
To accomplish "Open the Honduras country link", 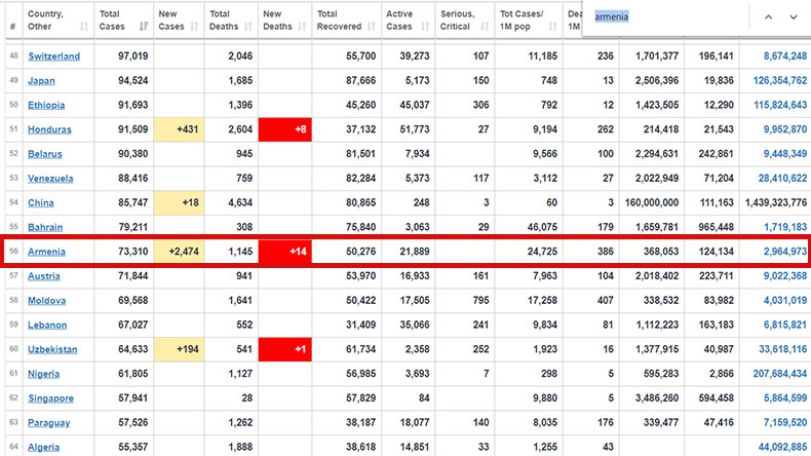I will pos(50,129).
